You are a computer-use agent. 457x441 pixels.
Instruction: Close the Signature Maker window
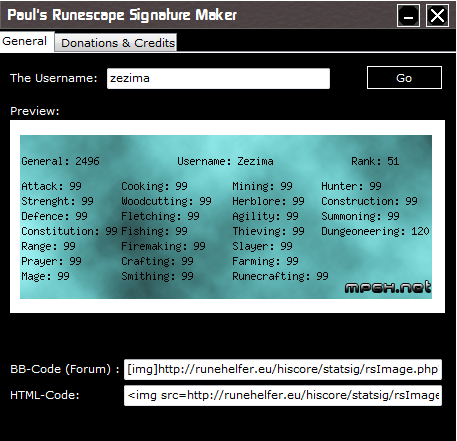[437, 15]
